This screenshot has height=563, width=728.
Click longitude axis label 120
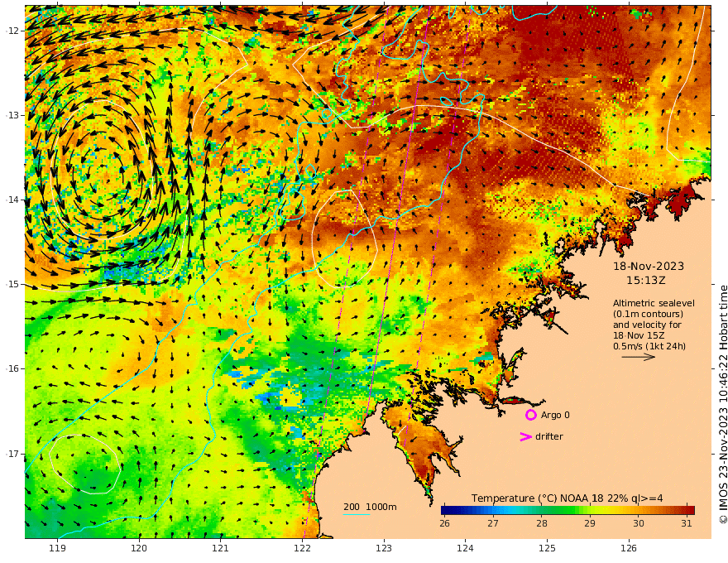coord(139,548)
